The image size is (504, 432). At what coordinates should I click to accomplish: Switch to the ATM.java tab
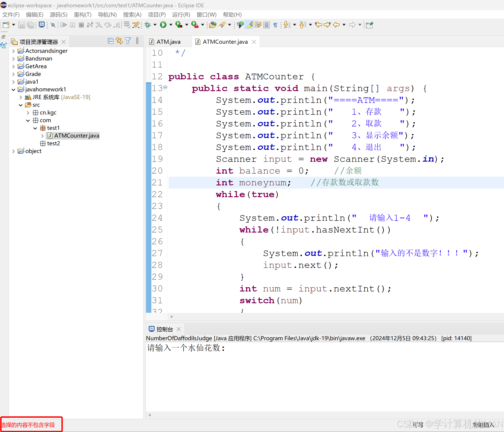[168, 41]
